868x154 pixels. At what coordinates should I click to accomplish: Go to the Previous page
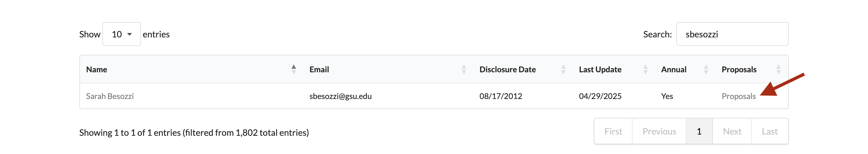[x=659, y=131]
